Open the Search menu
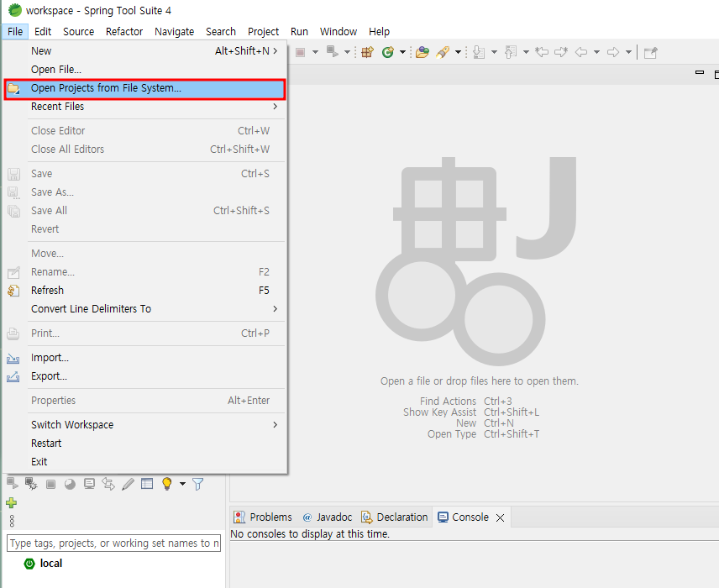719x588 pixels. 221,32
